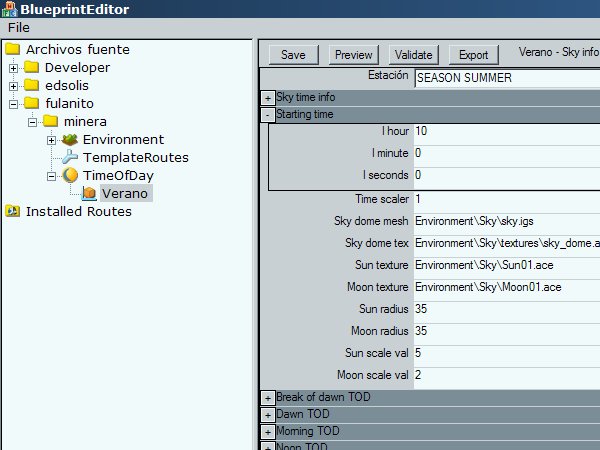This screenshot has width=600, height=450.
Task: Collapse the Starting time section
Action: point(268,115)
